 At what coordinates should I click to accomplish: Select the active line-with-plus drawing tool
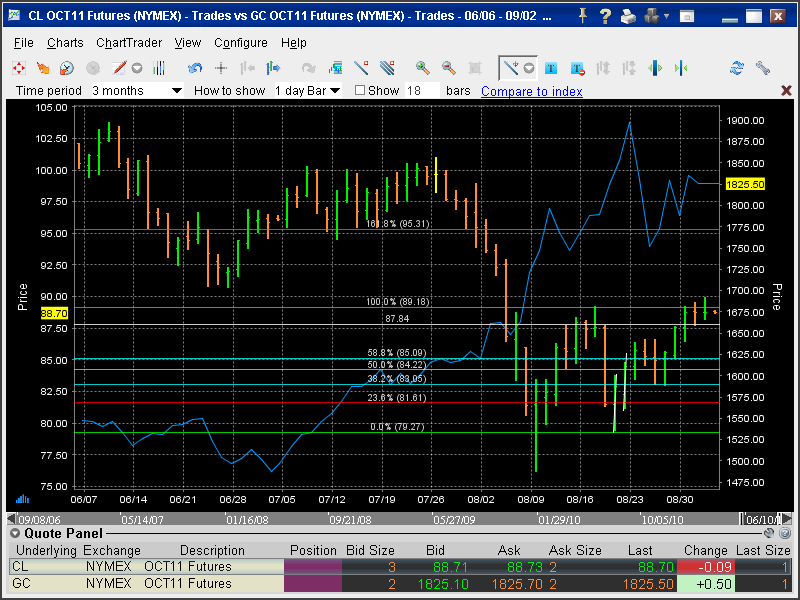pyautogui.click(x=510, y=68)
